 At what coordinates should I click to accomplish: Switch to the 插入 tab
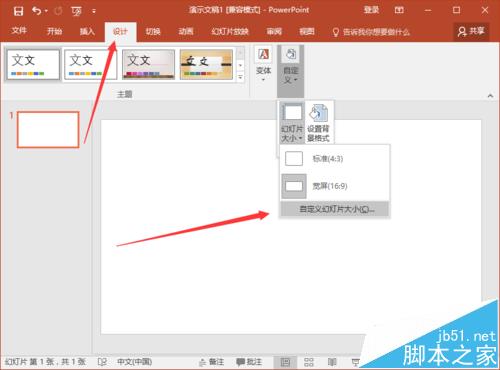(x=87, y=31)
